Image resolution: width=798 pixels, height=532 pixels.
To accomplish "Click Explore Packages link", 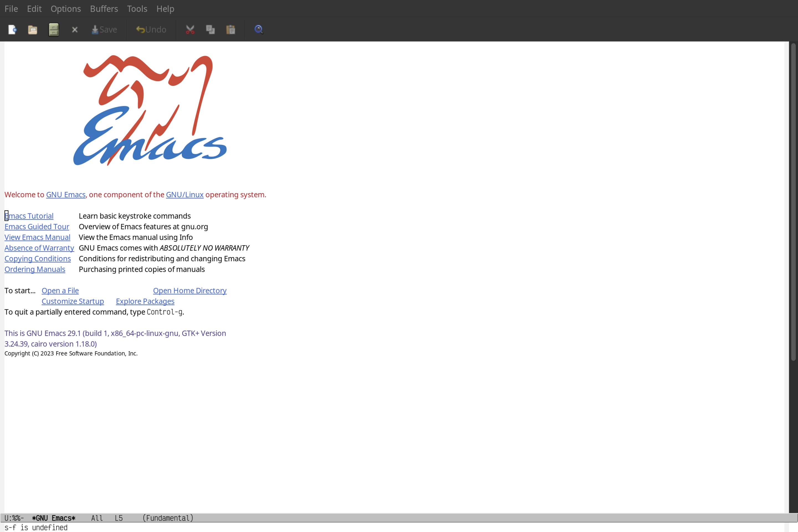I will tap(145, 301).
